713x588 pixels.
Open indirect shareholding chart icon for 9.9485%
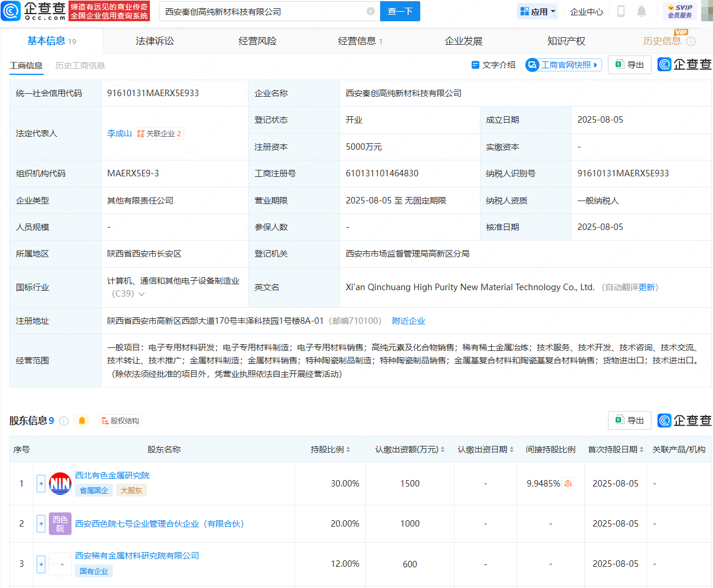[568, 484]
